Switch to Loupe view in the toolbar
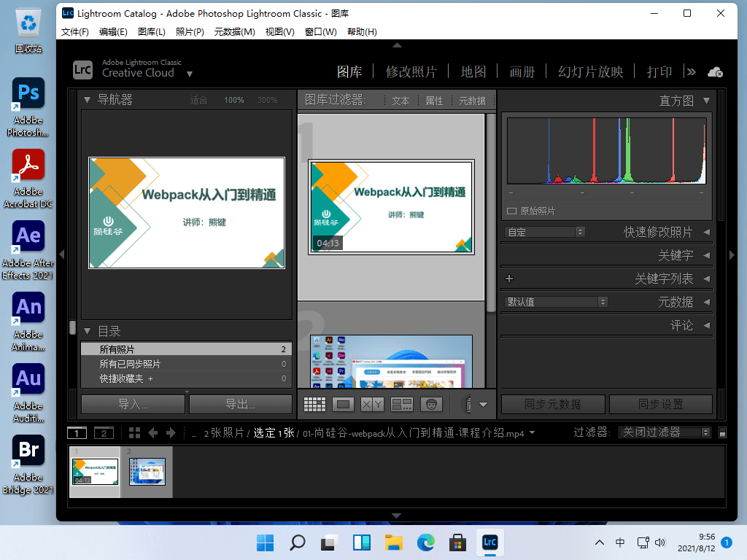This screenshot has height=560, width=747. click(x=343, y=404)
